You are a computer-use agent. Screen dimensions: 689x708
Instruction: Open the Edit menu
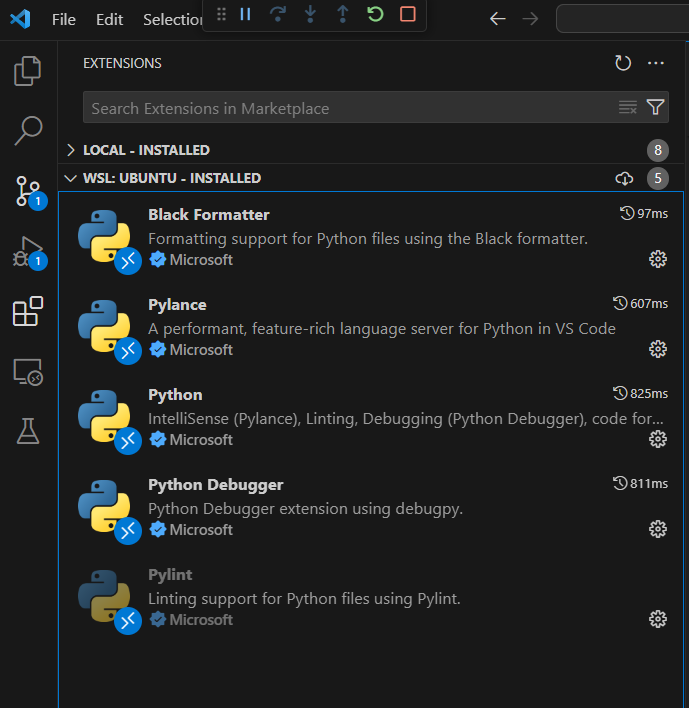(109, 19)
